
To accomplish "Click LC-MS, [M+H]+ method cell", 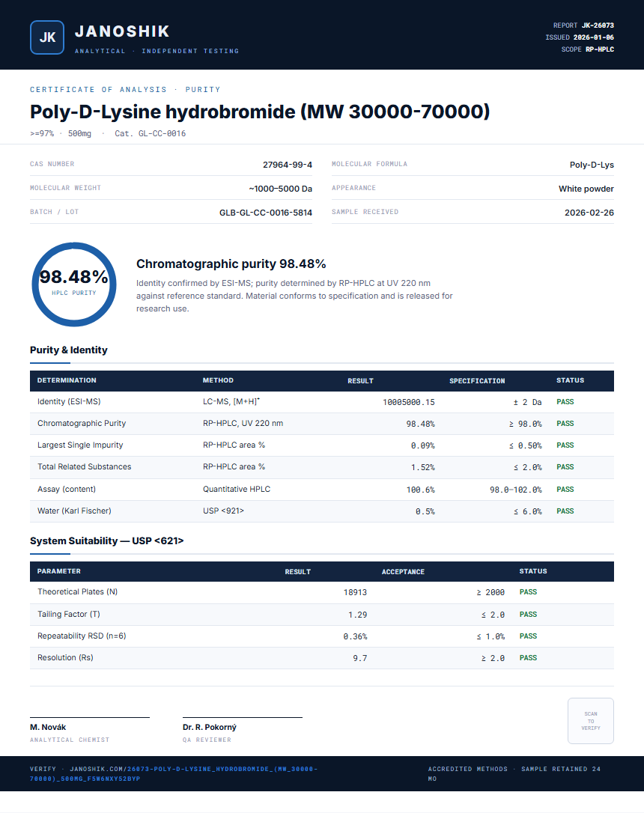I will pyautogui.click(x=231, y=402).
